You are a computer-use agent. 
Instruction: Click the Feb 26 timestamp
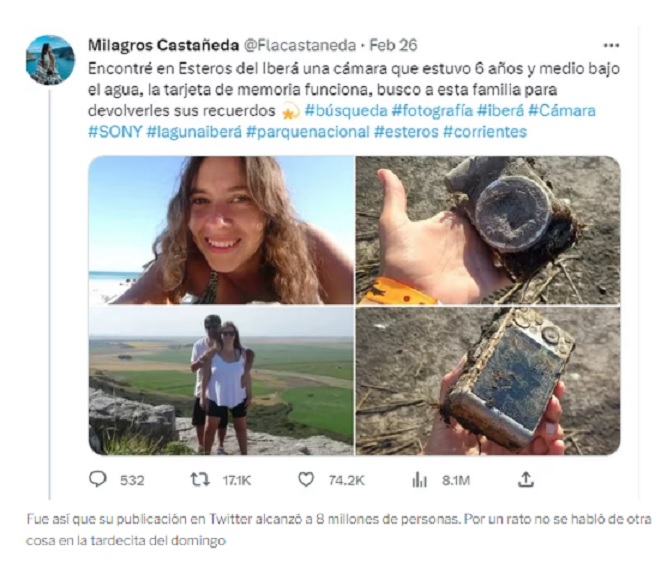coord(393,45)
